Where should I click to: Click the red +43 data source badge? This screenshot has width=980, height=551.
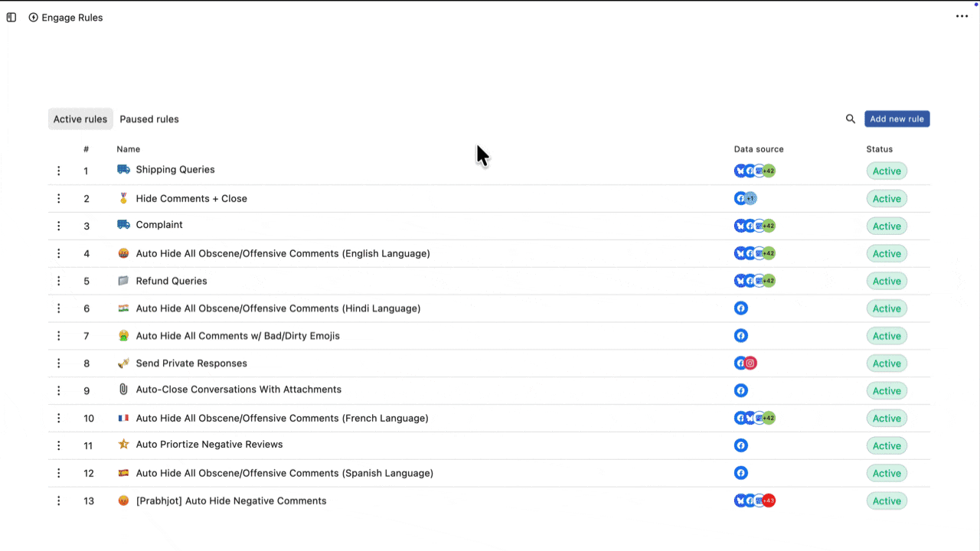pos(769,501)
